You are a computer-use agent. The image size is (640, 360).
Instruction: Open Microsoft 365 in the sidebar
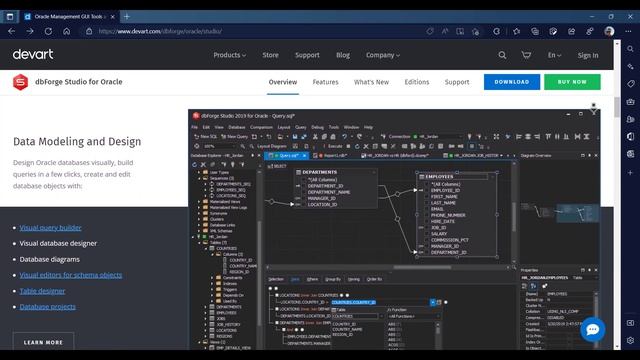tap(631, 136)
